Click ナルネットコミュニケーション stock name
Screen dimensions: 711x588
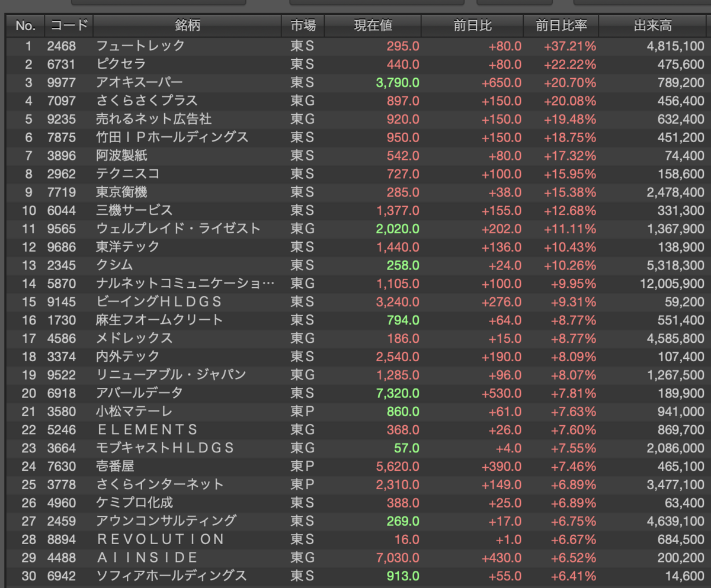(x=185, y=283)
